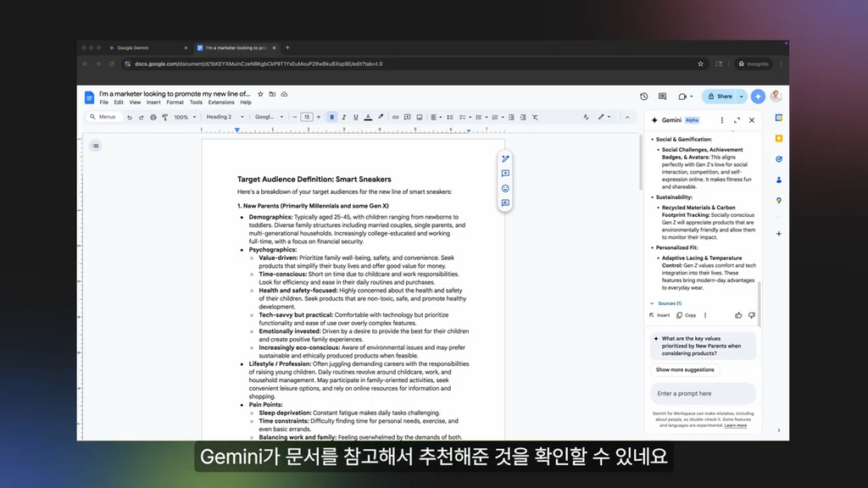
Task: Move document with the folder icon
Action: (272, 94)
